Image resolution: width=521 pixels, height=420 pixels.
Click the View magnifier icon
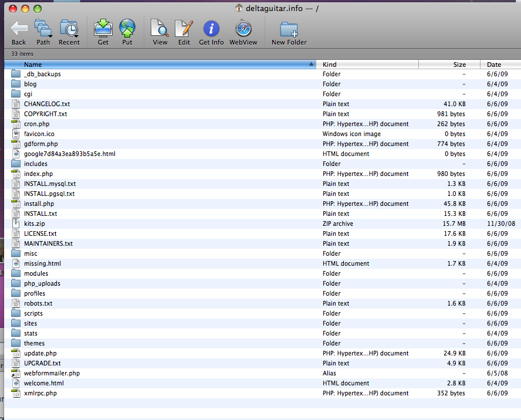(160, 28)
